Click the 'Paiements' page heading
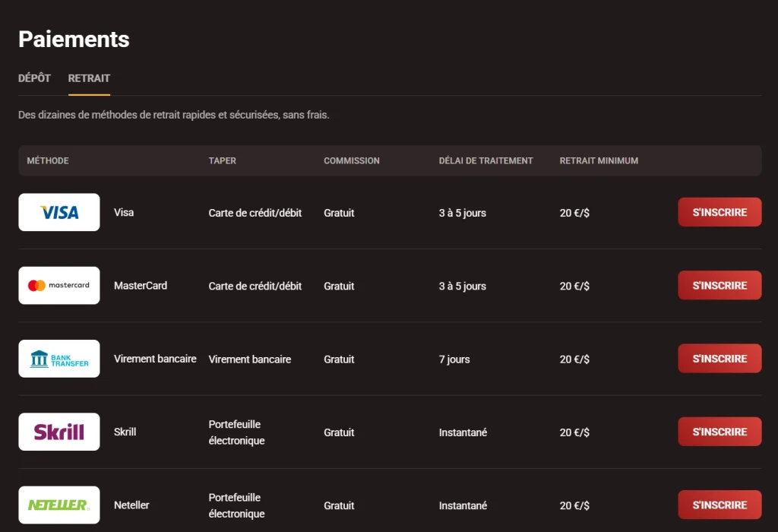Image resolution: width=778 pixels, height=532 pixels. [74, 40]
